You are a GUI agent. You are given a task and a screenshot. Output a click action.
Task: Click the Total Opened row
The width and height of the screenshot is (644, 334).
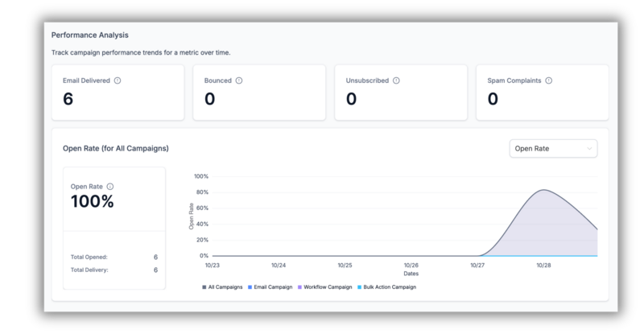[x=114, y=257]
